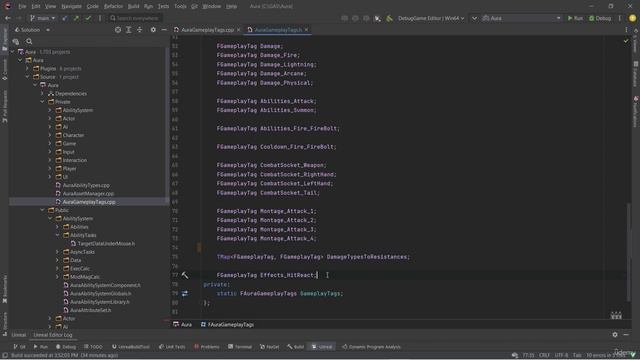
Task: Open the Solution panel settings gear
Action: [x=153, y=30]
